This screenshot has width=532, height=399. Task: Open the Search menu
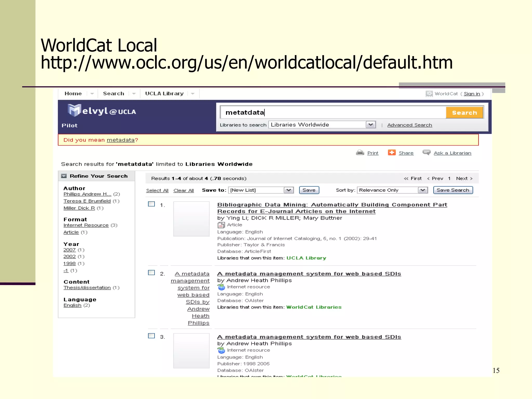pyautogui.click(x=114, y=94)
